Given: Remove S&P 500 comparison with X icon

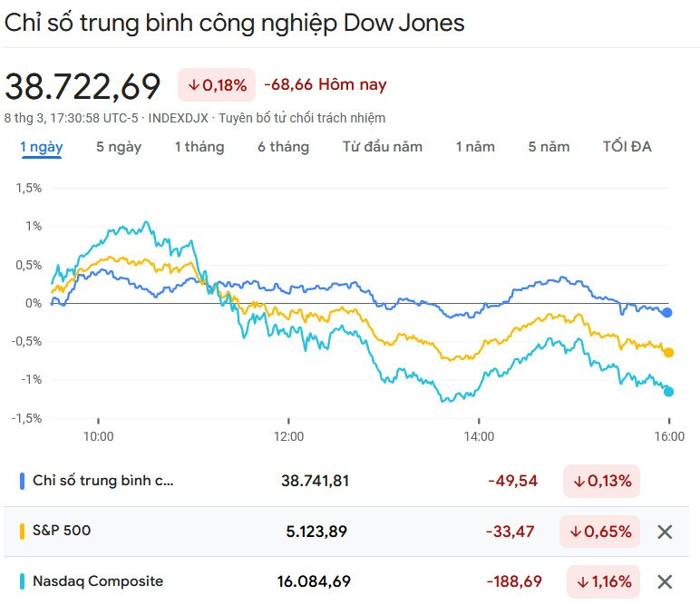Looking at the screenshot, I should [665, 532].
